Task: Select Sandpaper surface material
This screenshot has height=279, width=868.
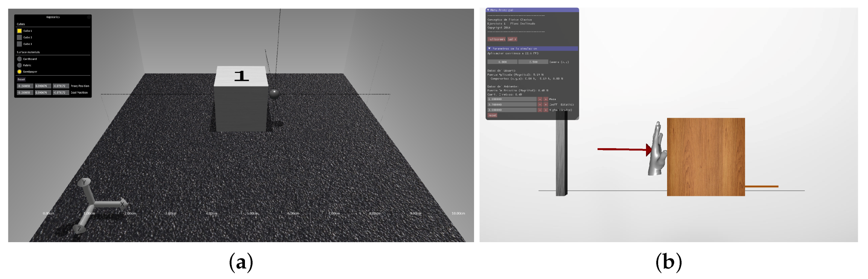Action: (19, 71)
